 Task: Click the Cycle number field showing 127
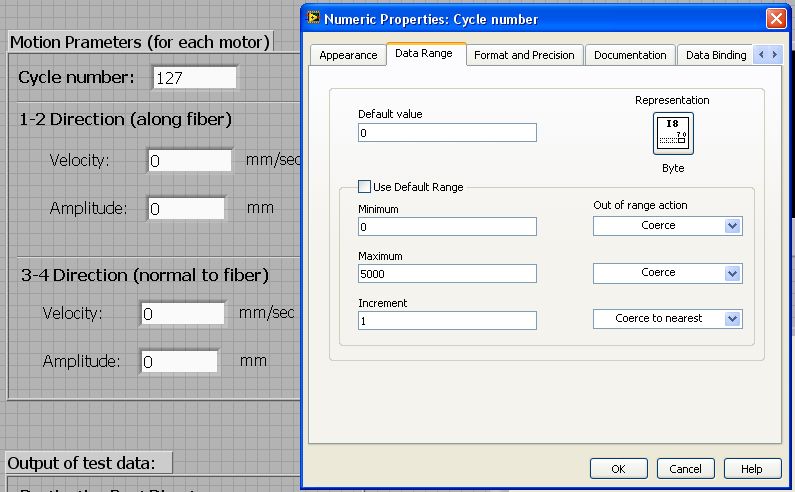pos(195,78)
